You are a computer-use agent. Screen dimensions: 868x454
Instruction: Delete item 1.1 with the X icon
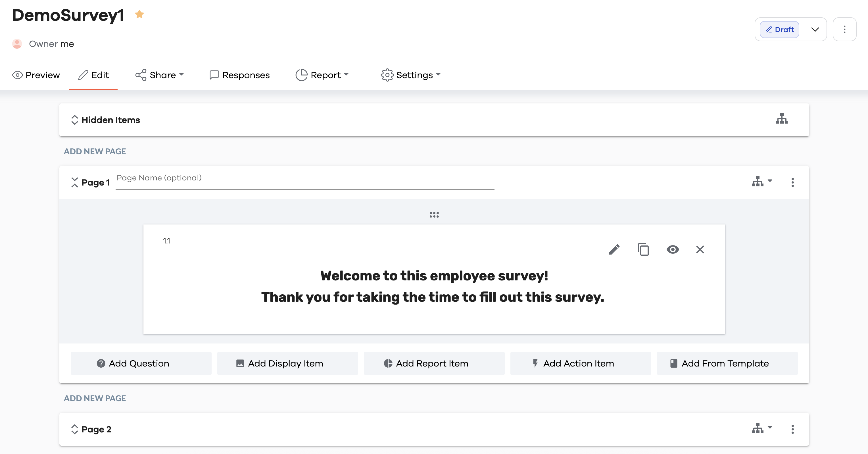pos(700,249)
